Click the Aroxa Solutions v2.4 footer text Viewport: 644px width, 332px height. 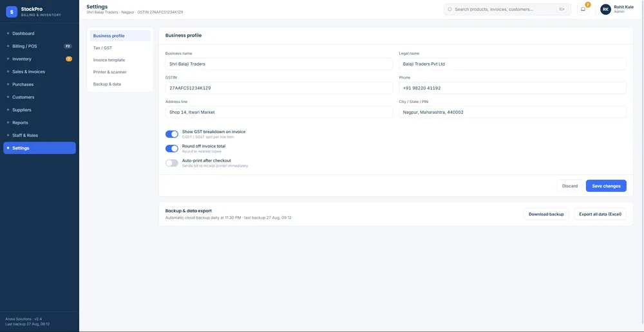point(23,319)
